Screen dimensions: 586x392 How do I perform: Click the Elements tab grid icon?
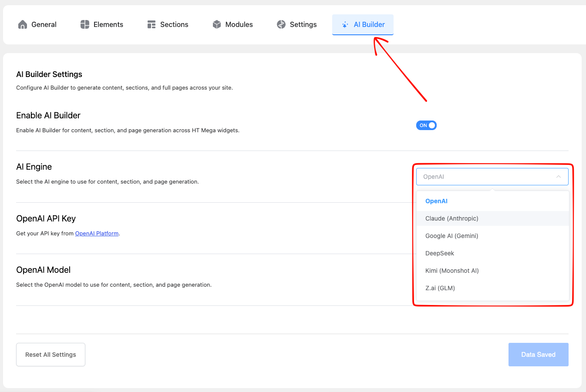[85, 24]
